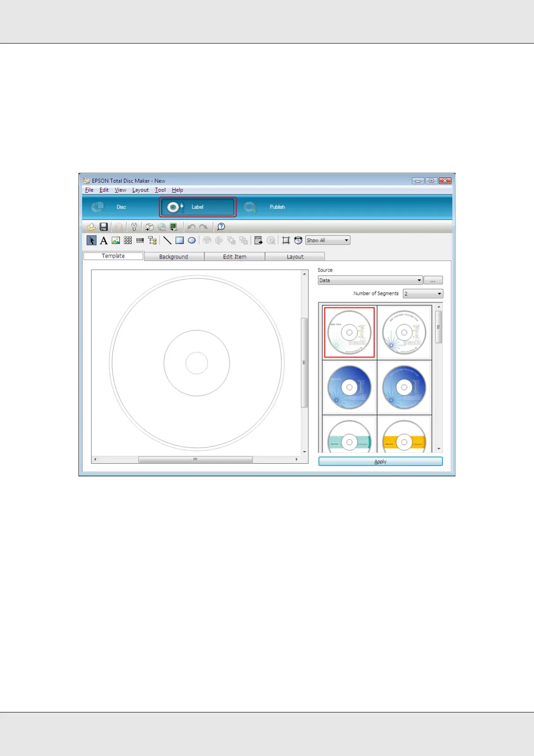This screenshot has height=756, width=534.
Task: Click the template list scroll down arrow
Action: tap(439, 449)
